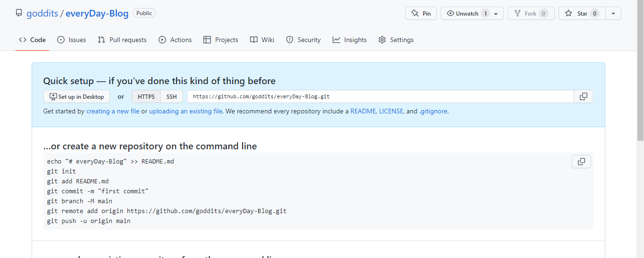Go to the Issues tab
The height and width of the screenshot is (258, 644).
click(x=71, y=40)
